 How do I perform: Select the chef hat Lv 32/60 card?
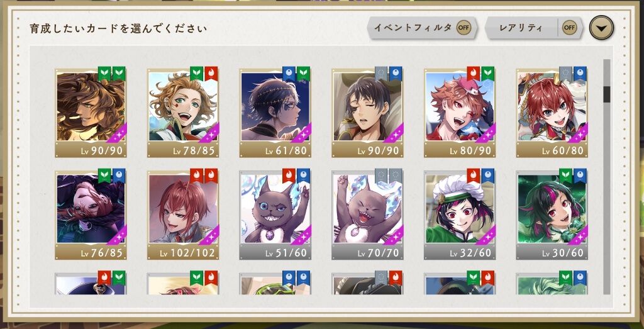pos(460,215)
